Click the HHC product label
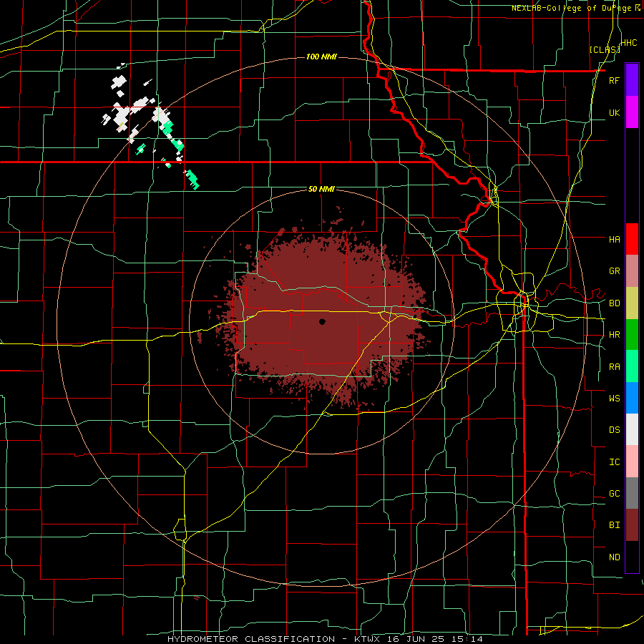Image resolution: width=644 pixels, height=644 pixels. [x=629, y=43]
